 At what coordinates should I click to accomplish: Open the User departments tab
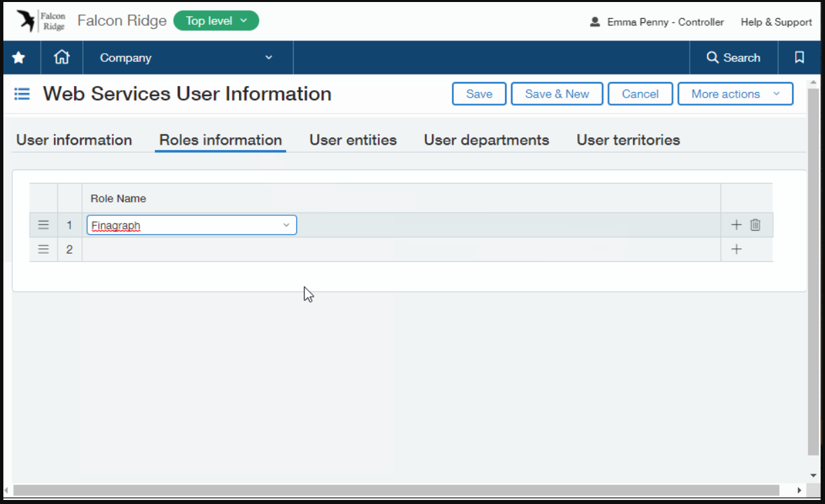[x=486, y=140]
